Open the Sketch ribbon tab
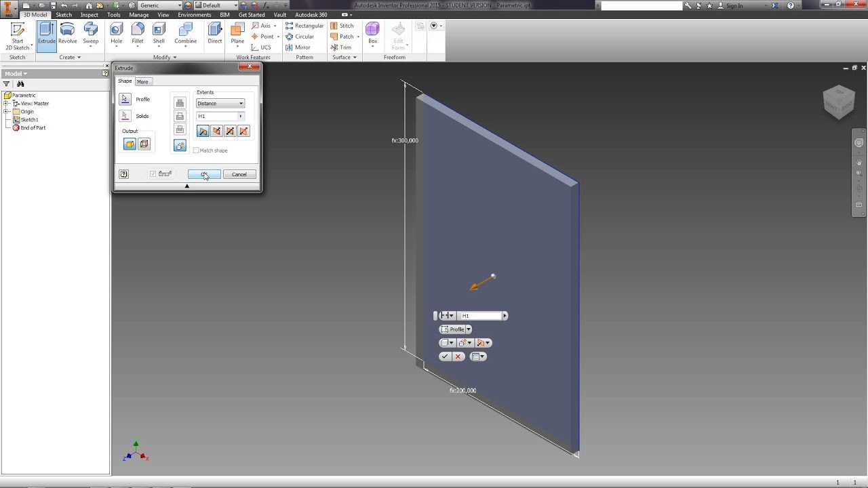The image size is (868, 488). coord(64,14)
